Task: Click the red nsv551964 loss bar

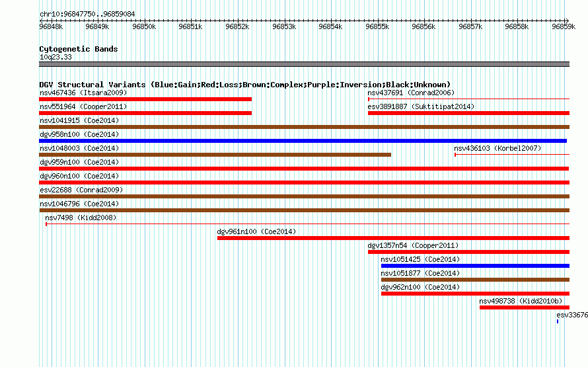Action: pyautogui.click(x=145, y=113)
